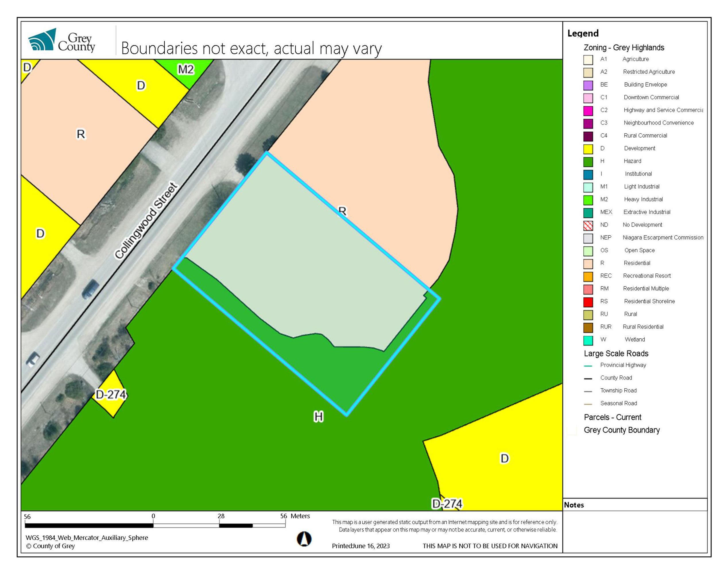The width and height of the screenshot is (728, 574).
Task: Click the Heavy Industrial M2 swatch
Action: [588, 200]
